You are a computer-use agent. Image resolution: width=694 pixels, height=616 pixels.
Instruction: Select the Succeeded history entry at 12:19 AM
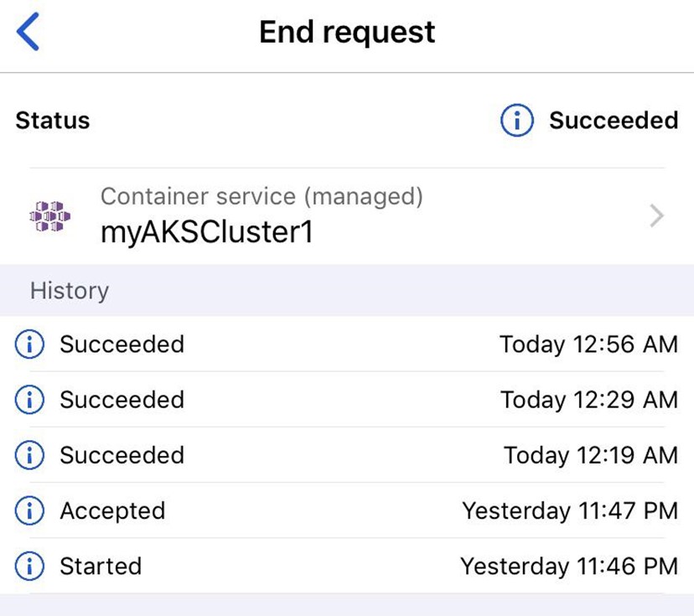coord(347,455)
